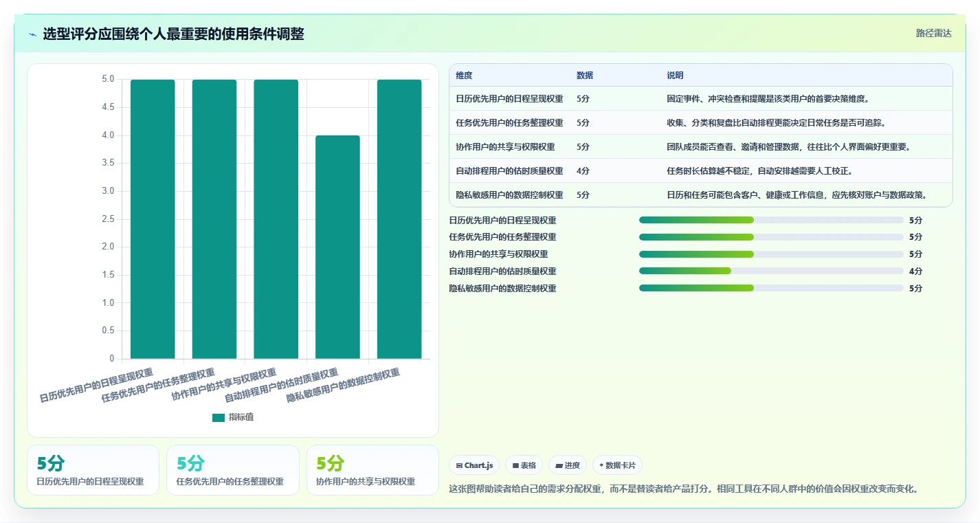Click the y-axis label 2.5
Screen dimensions: 980x523
(x=108, y=219)
